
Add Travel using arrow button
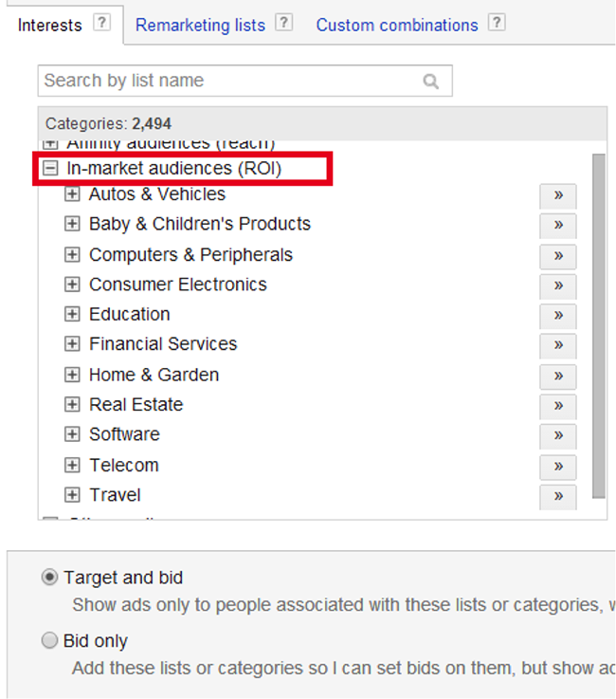click(558, 496)
